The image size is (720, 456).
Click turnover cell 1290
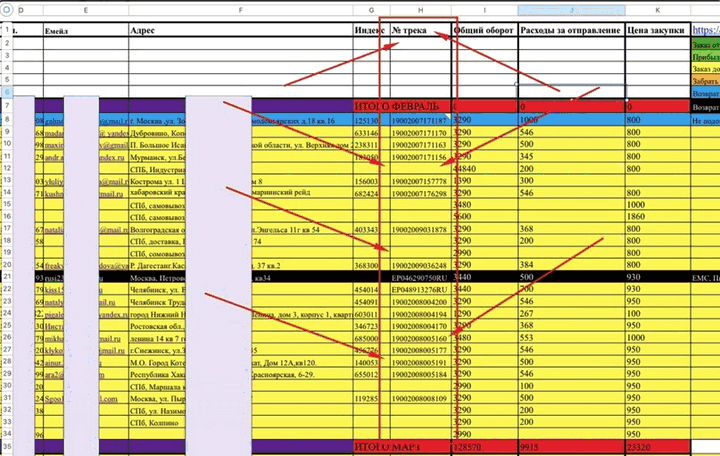pyautogui.click(x=484, y=314)
